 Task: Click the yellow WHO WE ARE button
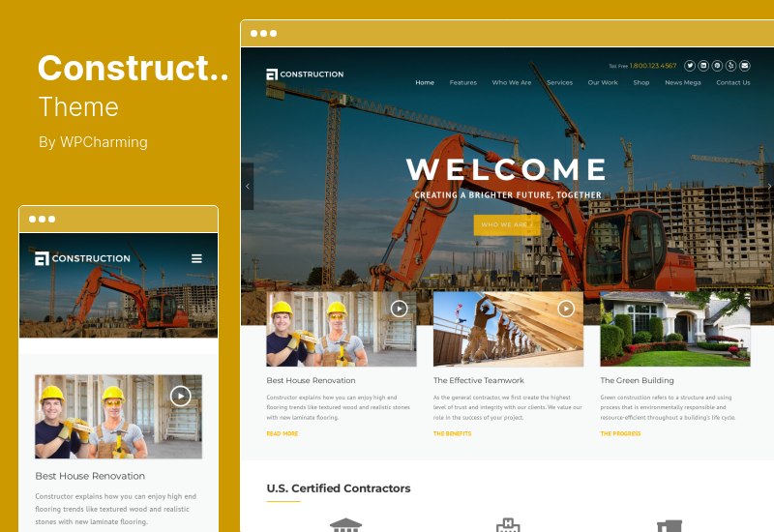[507, 224]
